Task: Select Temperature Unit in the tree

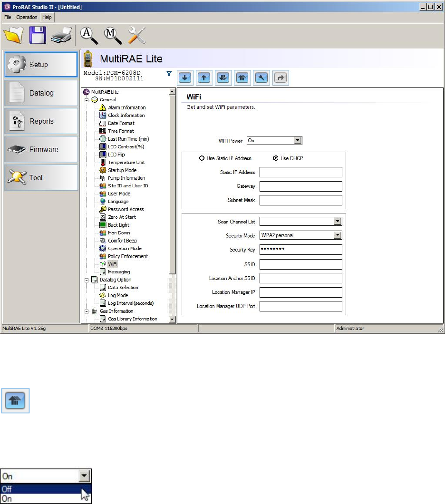Action: pyautogui.click(x=126, y=163)
